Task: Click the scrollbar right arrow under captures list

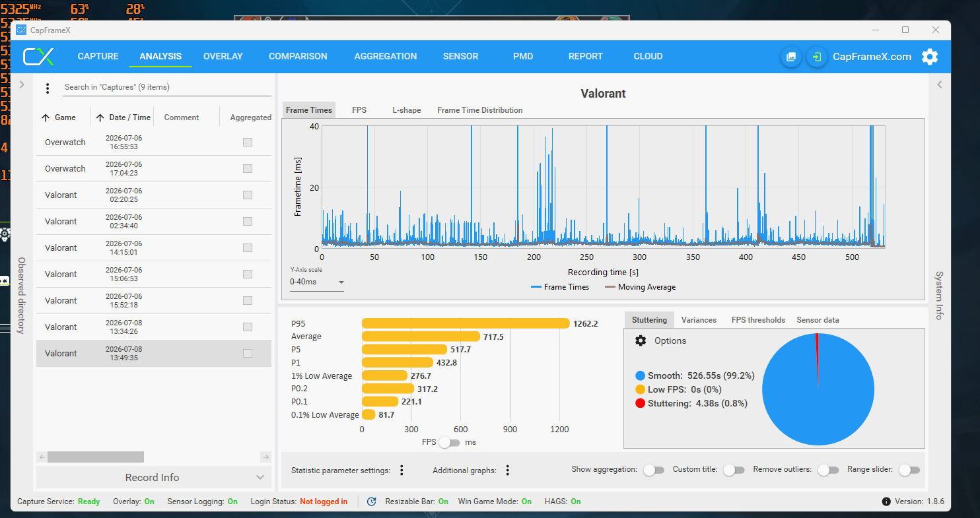Action: tap(265, 457)
